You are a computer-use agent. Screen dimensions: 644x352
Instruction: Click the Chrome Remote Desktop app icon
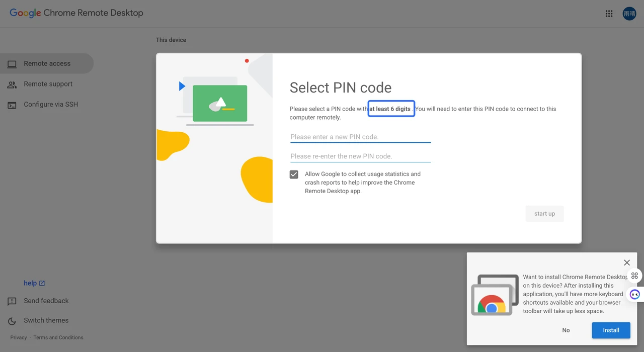(x=495, y=295)
